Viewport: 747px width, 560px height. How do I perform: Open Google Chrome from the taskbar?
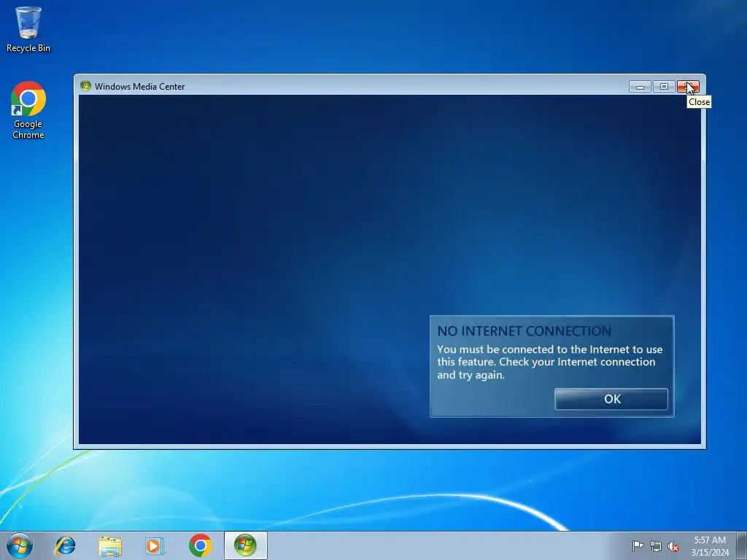[x=200, y=545]
